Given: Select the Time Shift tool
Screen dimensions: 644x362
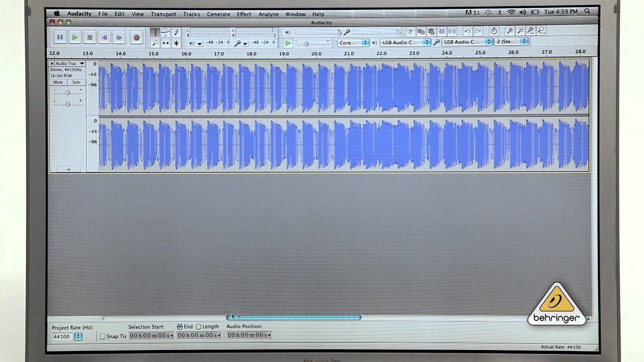Looking at the screenshot, I should coord(166,43).
